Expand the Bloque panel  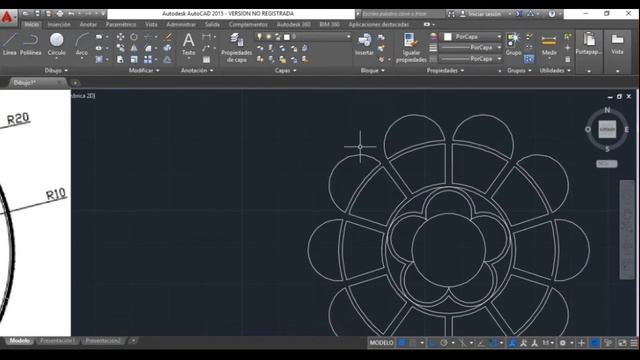pos(373,70)
